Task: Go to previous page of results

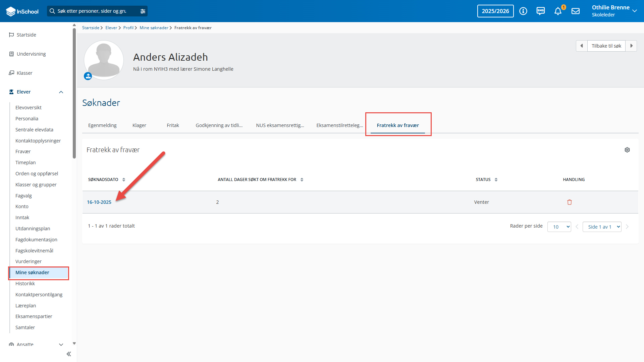Action: (x=577, y=227)
